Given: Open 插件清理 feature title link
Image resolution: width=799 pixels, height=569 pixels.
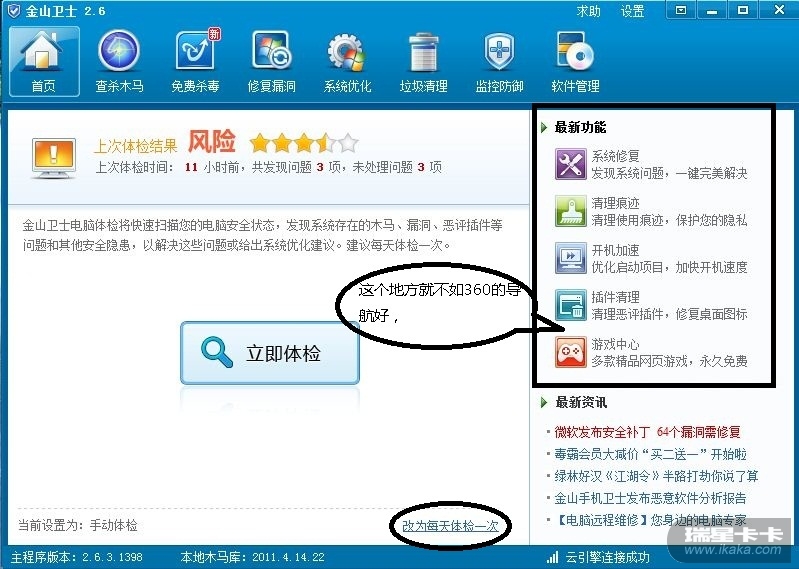Looking at the screenshot, I should click(615, 296).
